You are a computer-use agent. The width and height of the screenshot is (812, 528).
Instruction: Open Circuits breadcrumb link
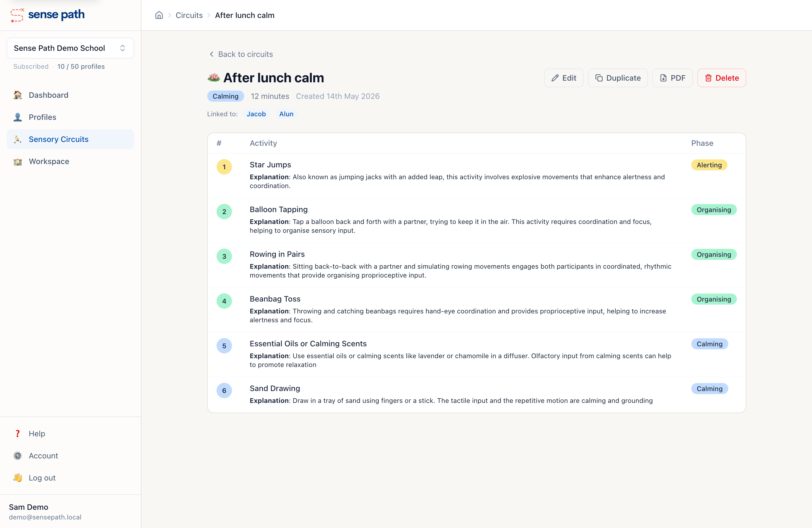pos(189,15)
